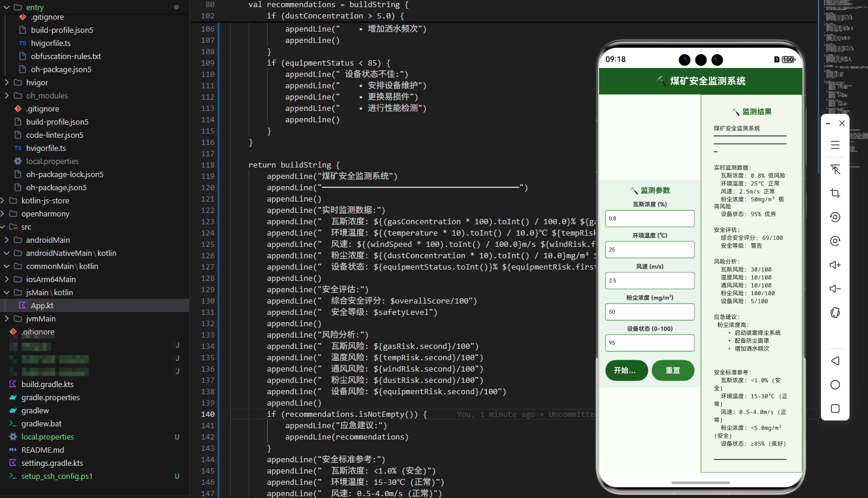
Task: Open the emulator toolbar hamburger menu
Action: (835, 145)
